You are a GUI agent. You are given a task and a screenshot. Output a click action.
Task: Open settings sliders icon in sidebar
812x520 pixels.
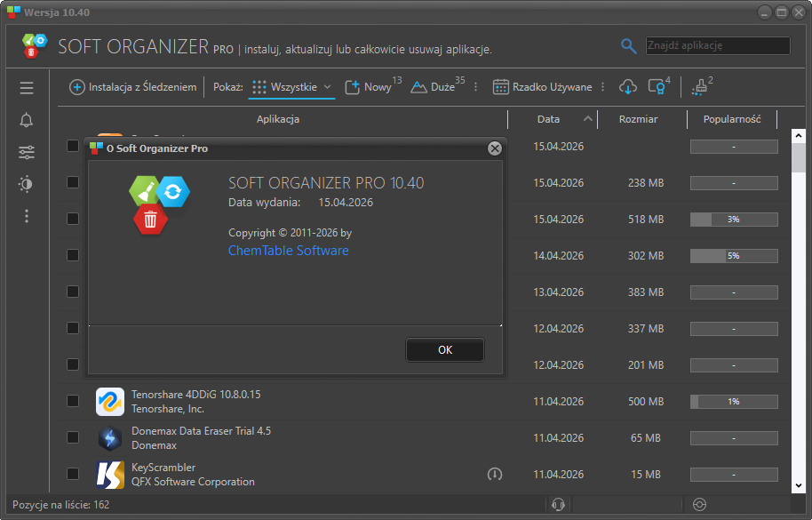pyautogui.click(x=27, y=152)
